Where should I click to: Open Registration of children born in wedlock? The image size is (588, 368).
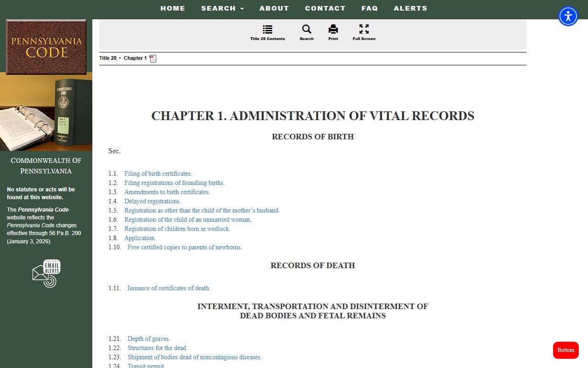coord(177,229)
